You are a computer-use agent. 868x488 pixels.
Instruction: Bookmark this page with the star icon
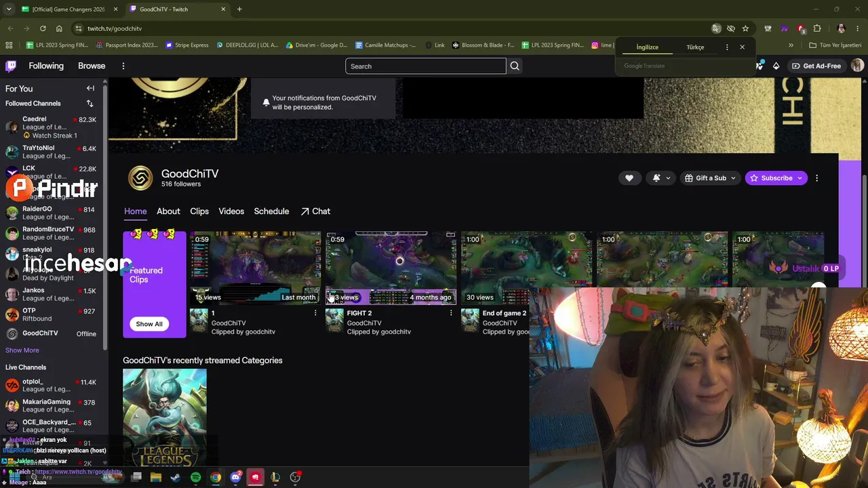[745, 28]
